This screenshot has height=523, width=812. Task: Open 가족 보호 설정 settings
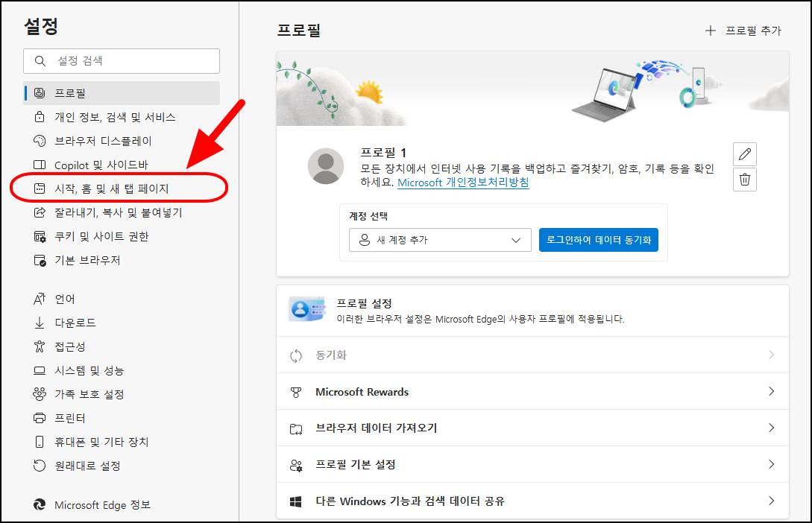(x=122, y=394)
